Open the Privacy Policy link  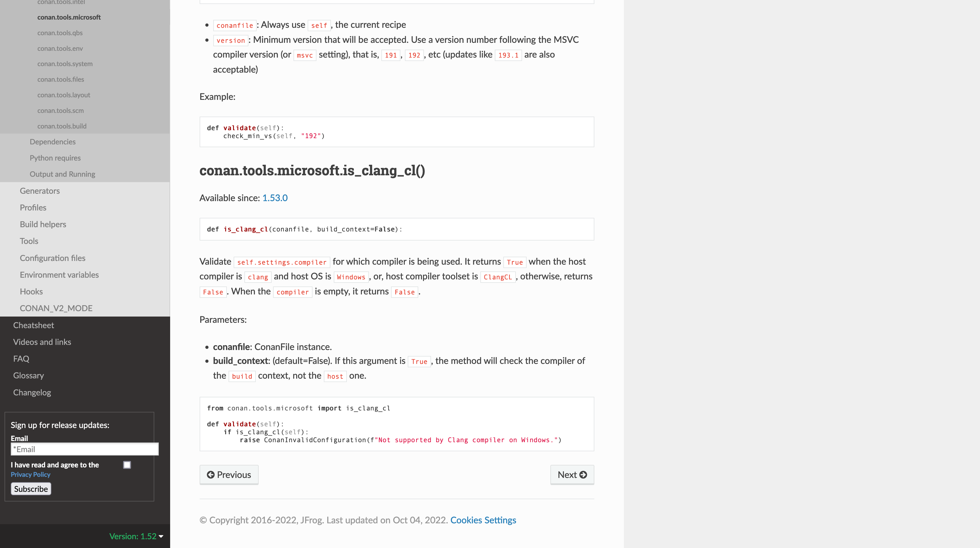30,474
